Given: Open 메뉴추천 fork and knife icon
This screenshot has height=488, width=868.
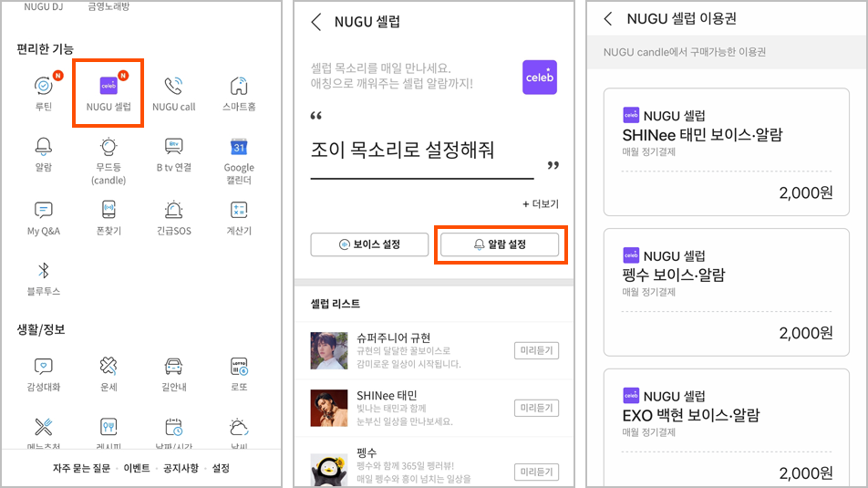Looking at the screenshot, I should coord(43,427).
